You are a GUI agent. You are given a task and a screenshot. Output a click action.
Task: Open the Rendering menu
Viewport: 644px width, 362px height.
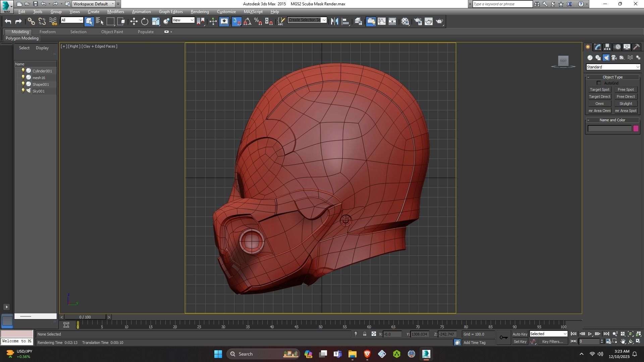[x=200, y=12]
